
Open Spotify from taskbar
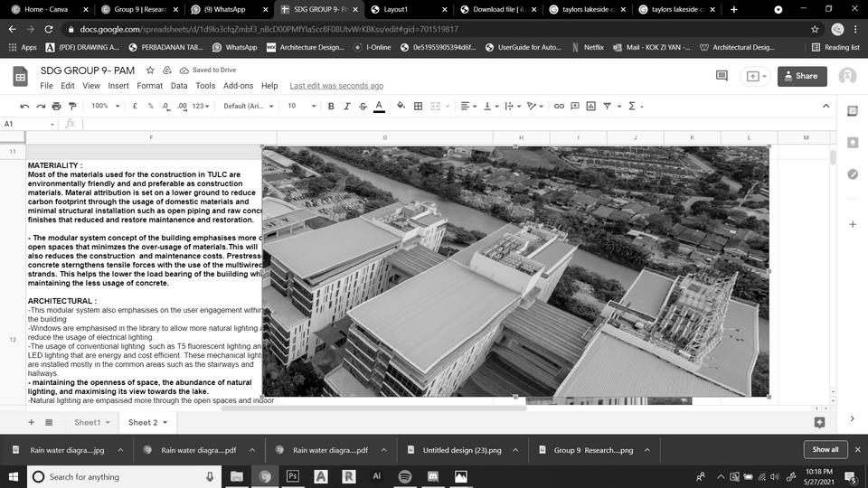pyautogui.click(x=405, y=476)
